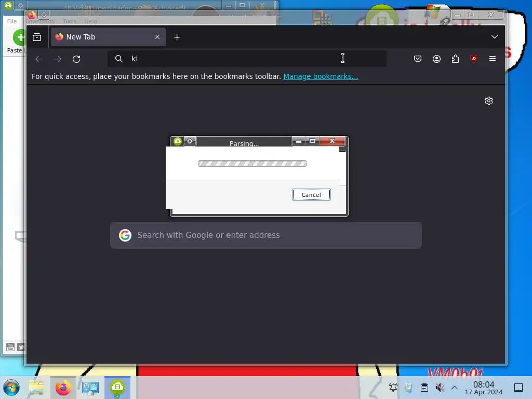Open notifications bell in system tray
Screen dimensions: 532x399
393,387
